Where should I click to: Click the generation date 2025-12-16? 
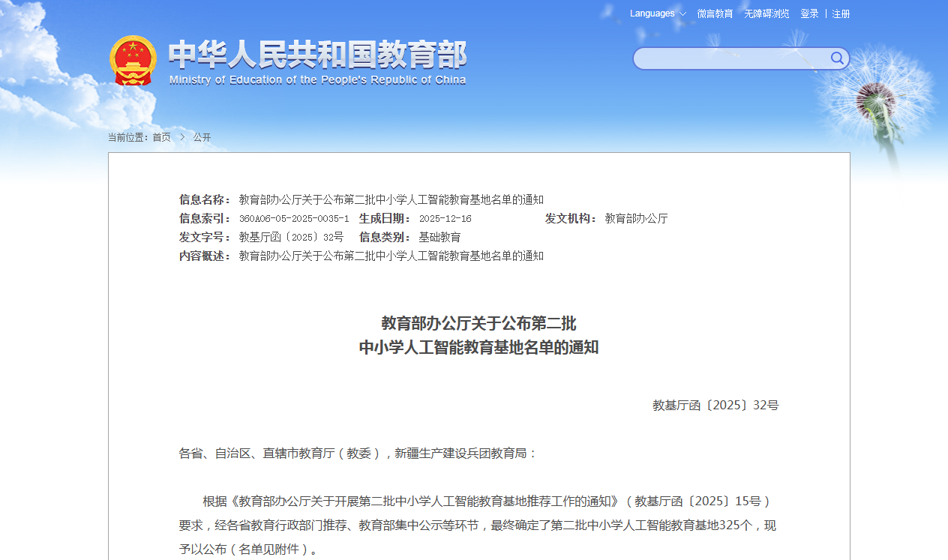(x=445, y=219)
